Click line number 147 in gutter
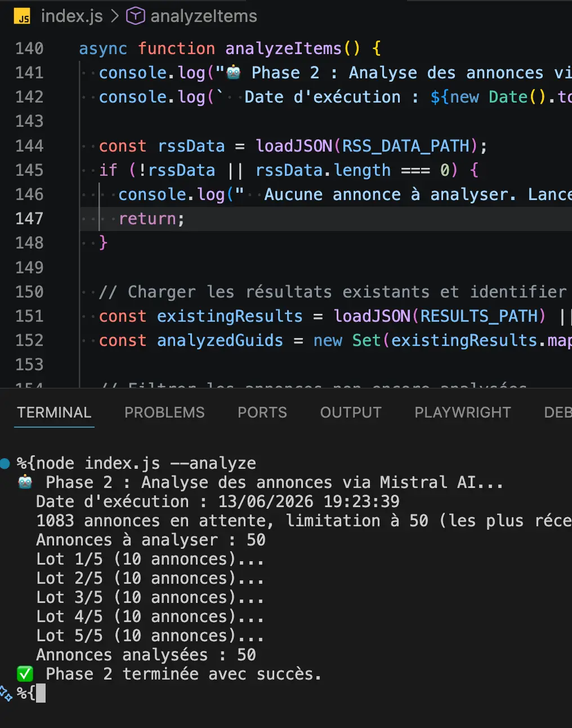The image size is (572, 728). click(x=29, y=219)
